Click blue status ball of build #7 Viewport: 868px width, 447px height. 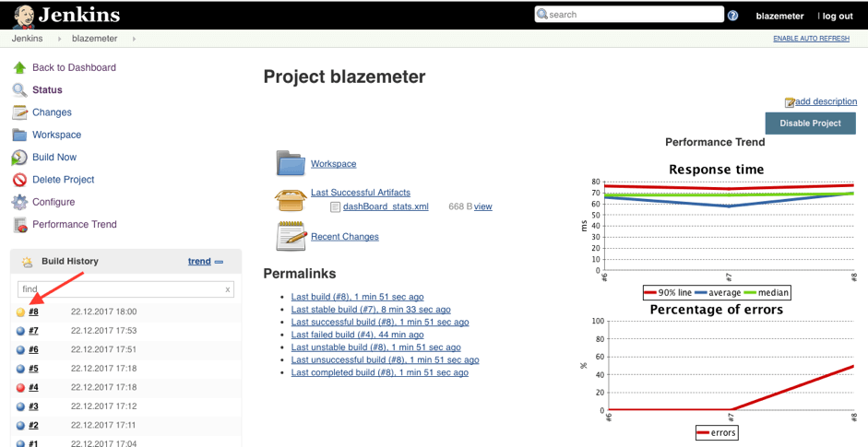click(x=20, y=332)
